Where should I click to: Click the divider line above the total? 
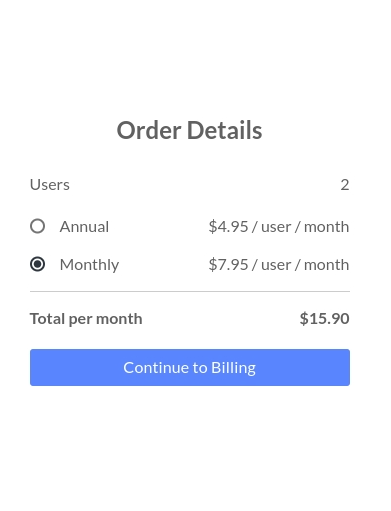point(190,291)
